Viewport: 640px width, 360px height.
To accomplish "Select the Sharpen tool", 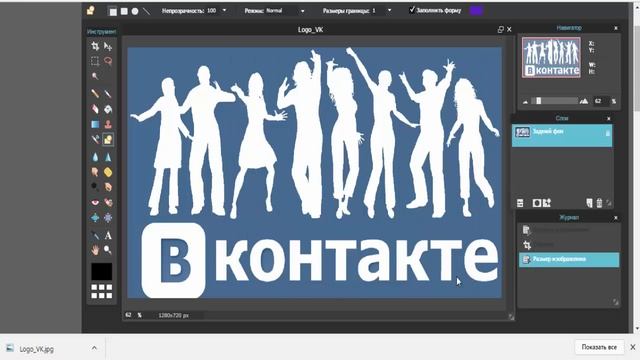I will tap(108, 157).
